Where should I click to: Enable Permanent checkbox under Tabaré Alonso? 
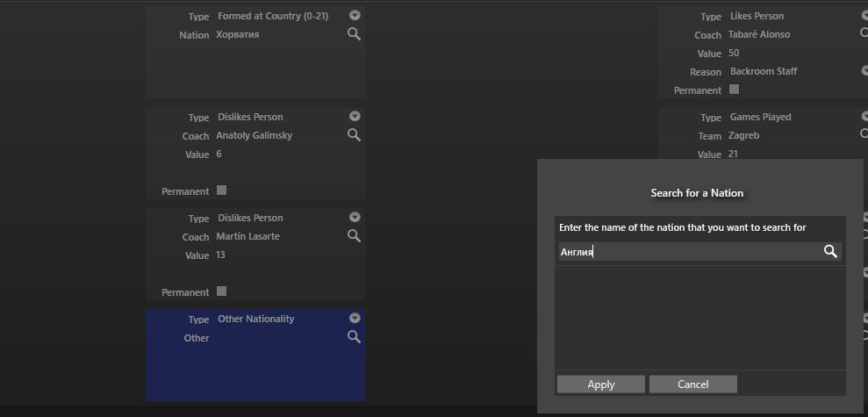click(735, 90)
